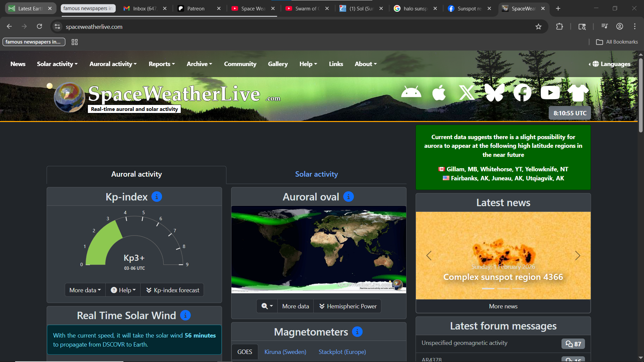Open the merchandise t-shirt icon
The height and width of the screenshot is (362, 644).
tap(578, 93)
